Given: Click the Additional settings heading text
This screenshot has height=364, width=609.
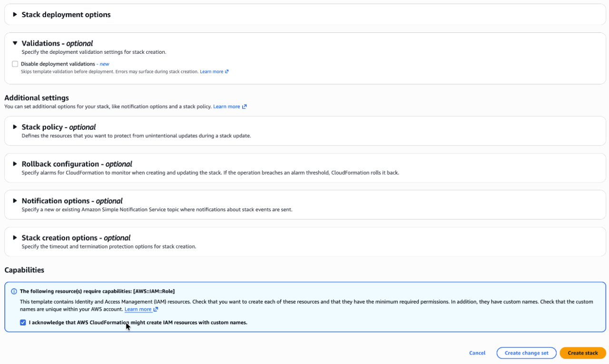Looking at the screenshot, I should click(37, 98).
